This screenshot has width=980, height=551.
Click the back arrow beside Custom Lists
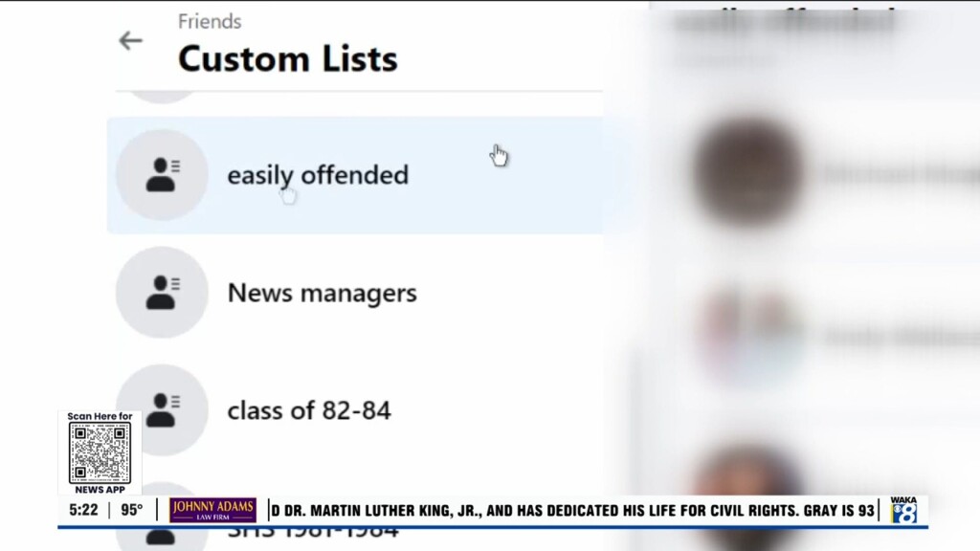pyautogui.click(x=130, y=40)
